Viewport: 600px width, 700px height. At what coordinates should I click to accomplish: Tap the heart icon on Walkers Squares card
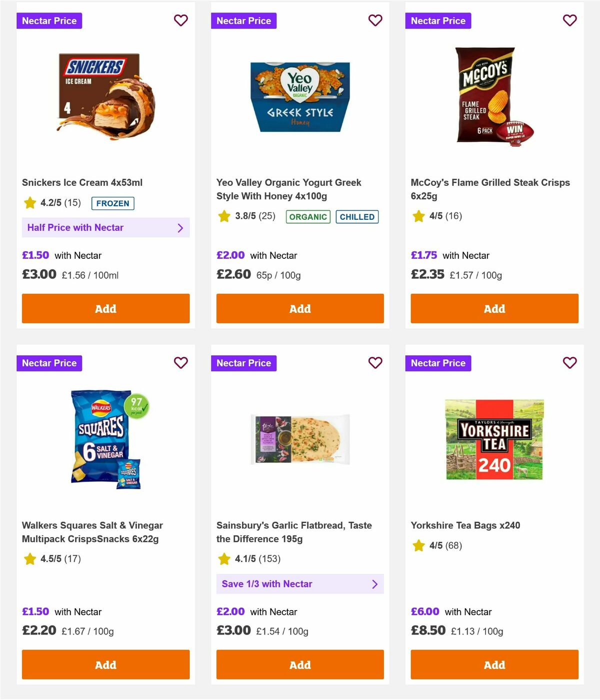point(180,363)
